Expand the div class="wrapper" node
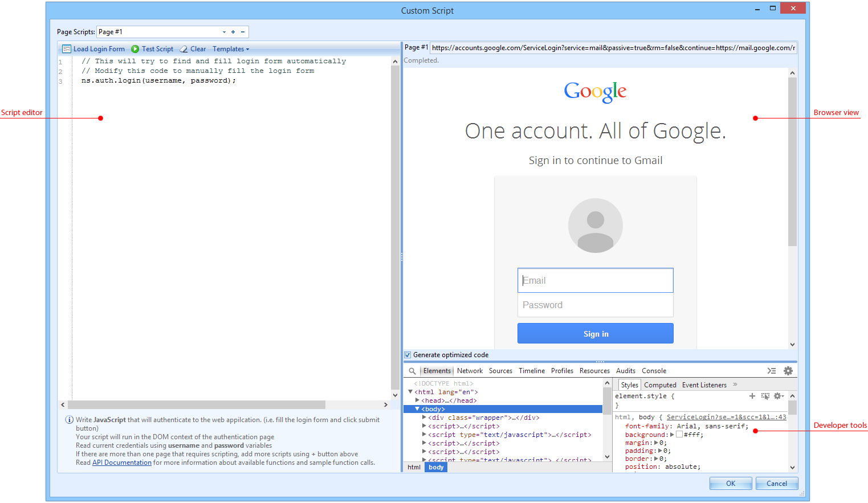868x503 pixels. click(424, 418)
